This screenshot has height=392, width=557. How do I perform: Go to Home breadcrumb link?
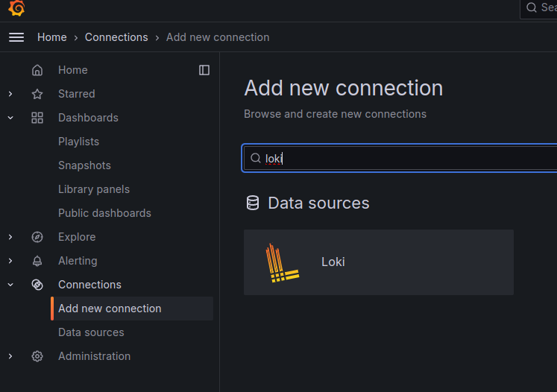point(51,37)
